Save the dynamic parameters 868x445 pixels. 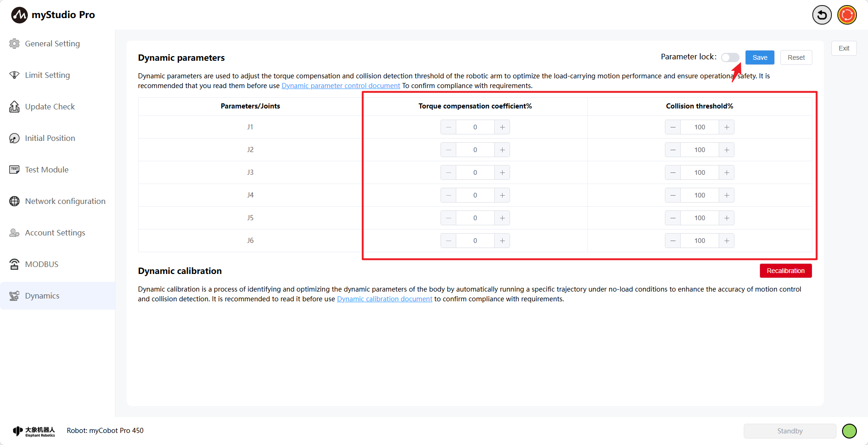(759, 57)
